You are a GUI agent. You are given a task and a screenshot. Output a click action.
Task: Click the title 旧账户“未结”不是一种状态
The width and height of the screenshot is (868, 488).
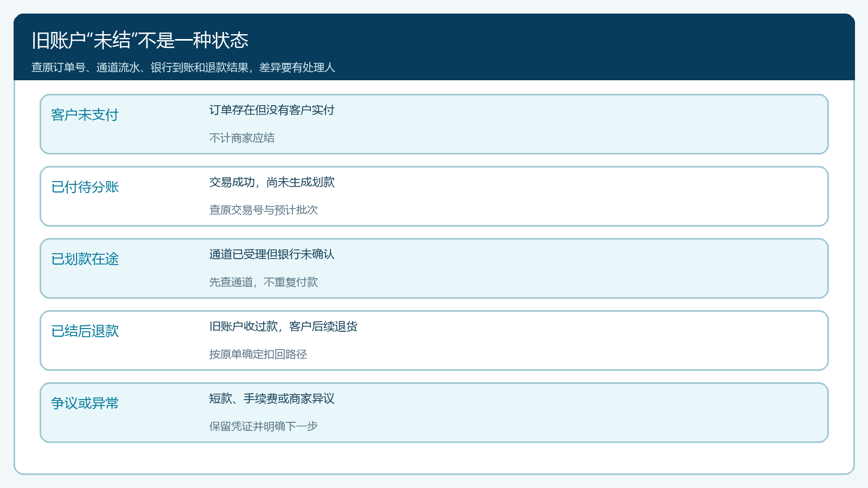140,41
